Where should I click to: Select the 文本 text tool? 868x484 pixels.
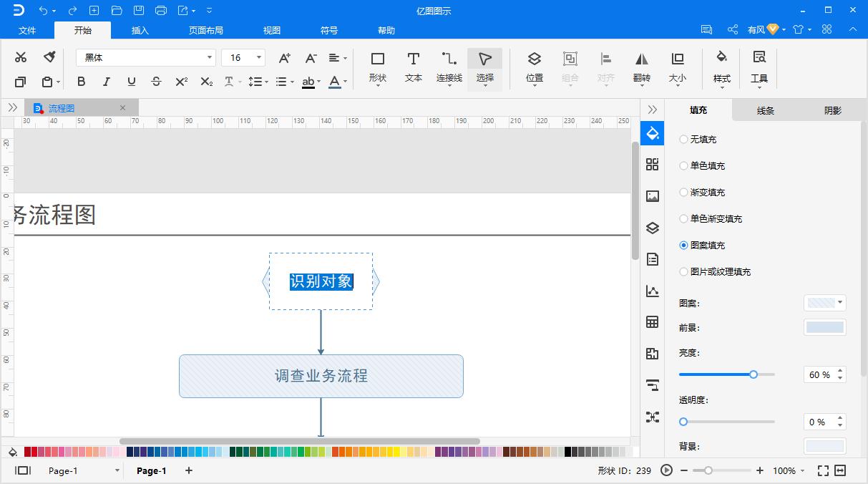coord(413,68)
